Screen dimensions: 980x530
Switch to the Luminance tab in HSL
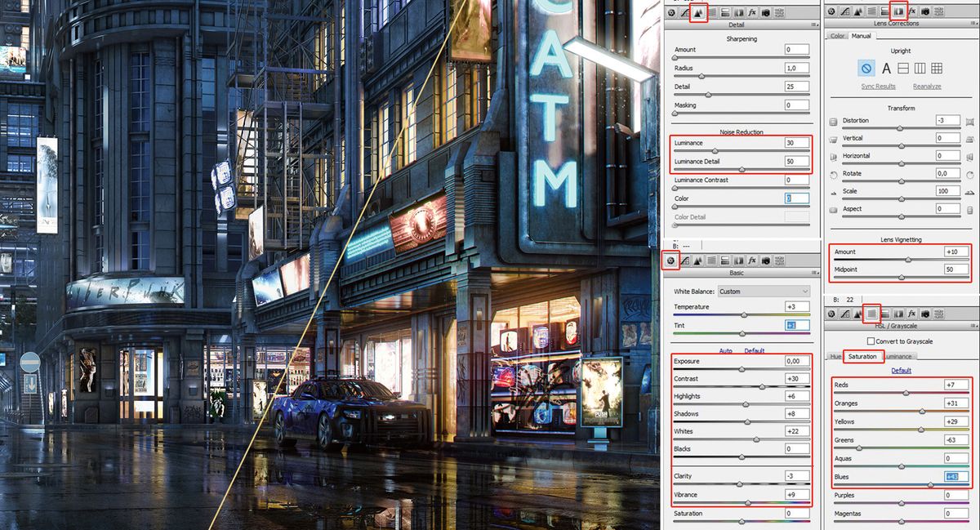(898, 356)
